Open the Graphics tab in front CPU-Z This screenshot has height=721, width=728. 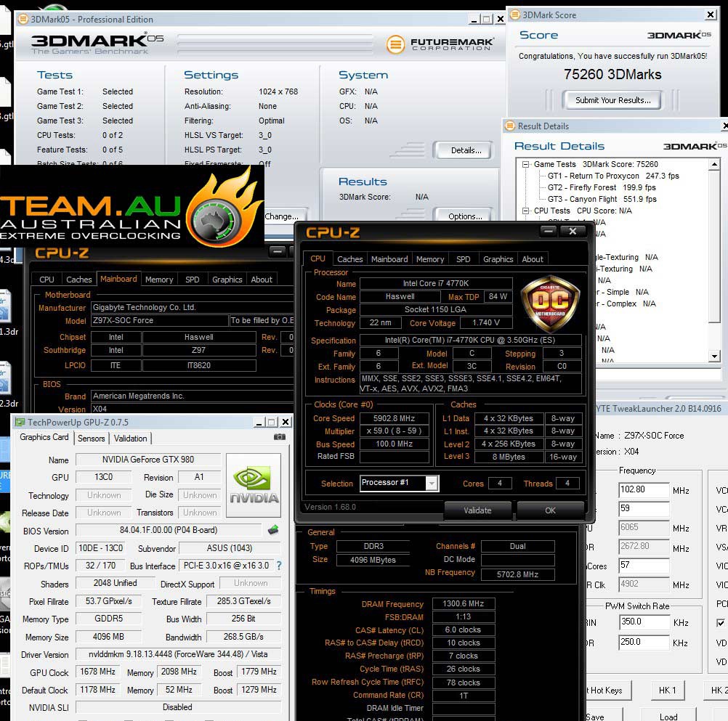point(498,259)
